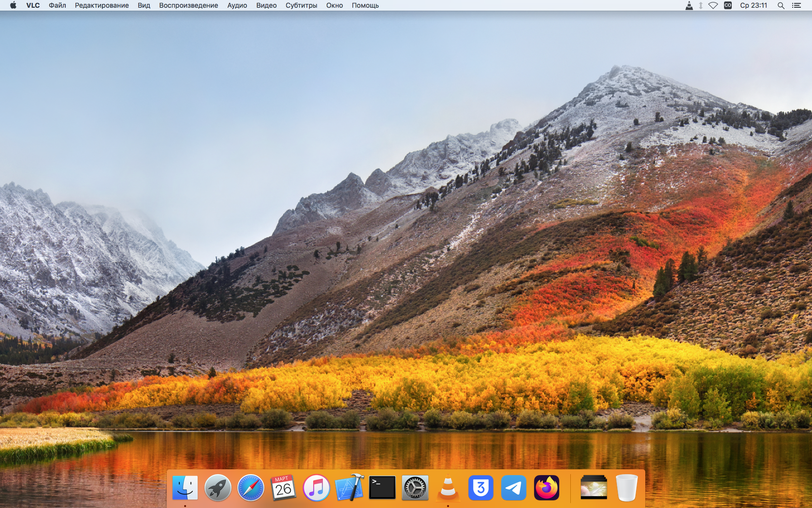Open the Субтитры menu

[301, 5]
